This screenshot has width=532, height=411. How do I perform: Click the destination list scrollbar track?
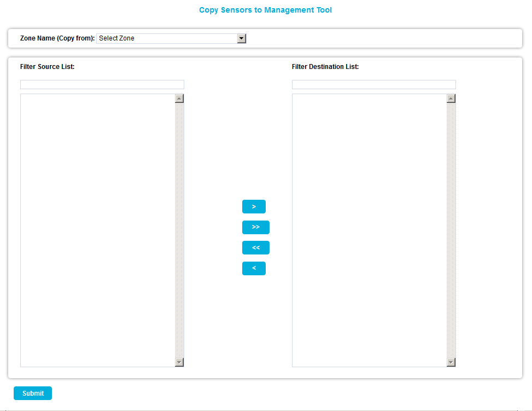(451, 230)
